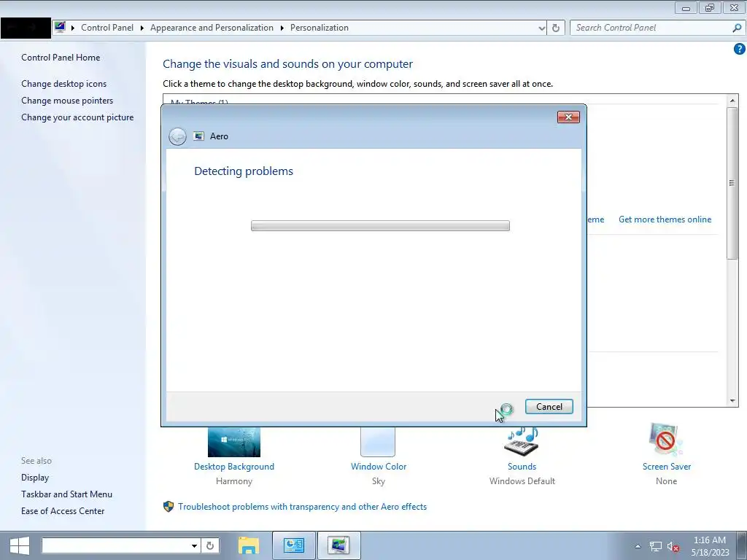Click themes list scroll up arrow

coord(732,101)
